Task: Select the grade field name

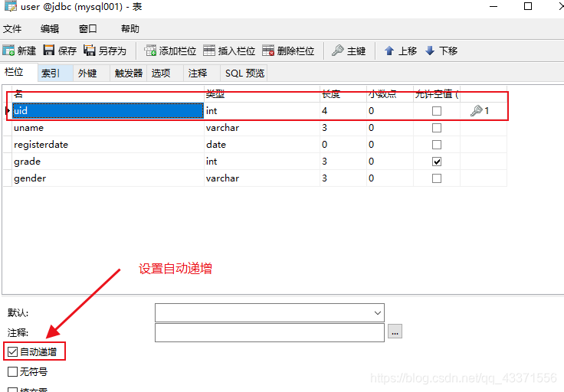Action: tap(28, 162)
